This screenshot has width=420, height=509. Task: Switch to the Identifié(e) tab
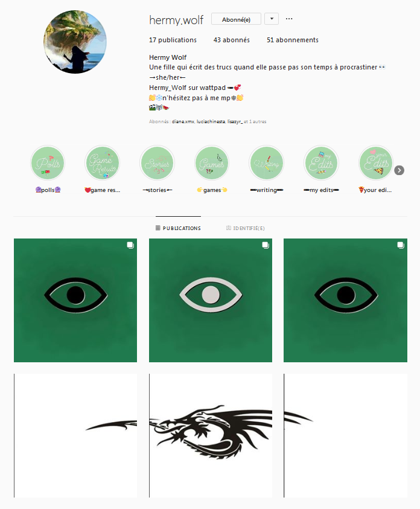pyautogui.click(x=246, y=228)
